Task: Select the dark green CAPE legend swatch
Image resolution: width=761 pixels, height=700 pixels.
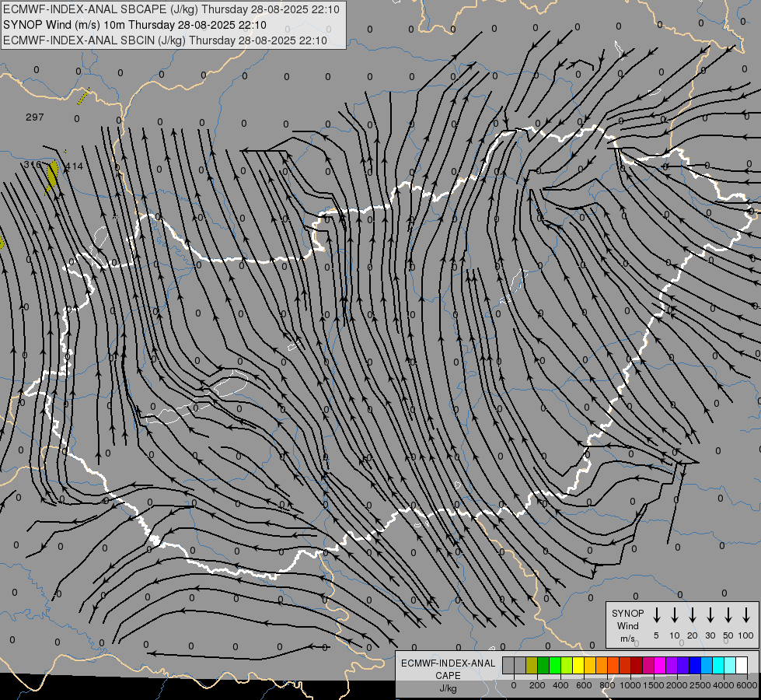Action: [x=543, y=665]
